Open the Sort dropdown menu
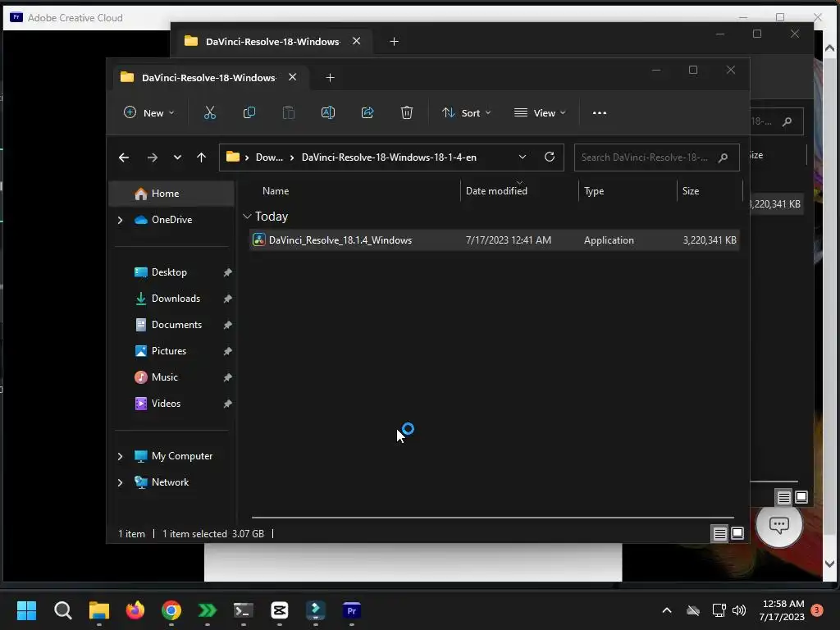The image size is (840, 630). coord(466,113)
